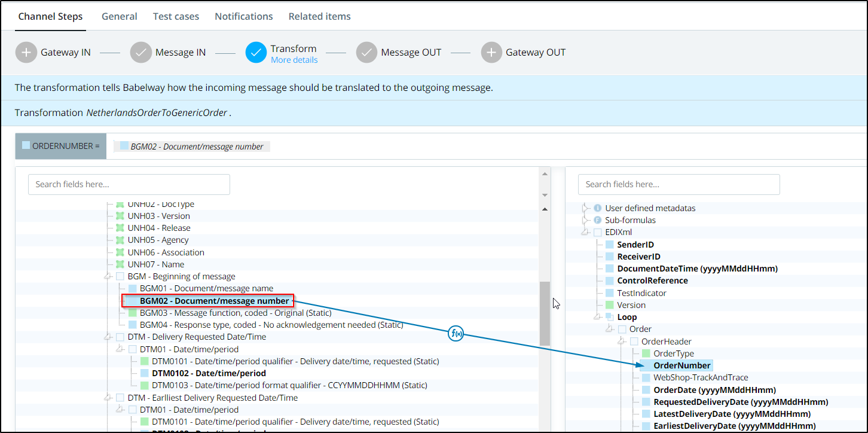Click blue square icon beside SenderID

click(610, 245)
